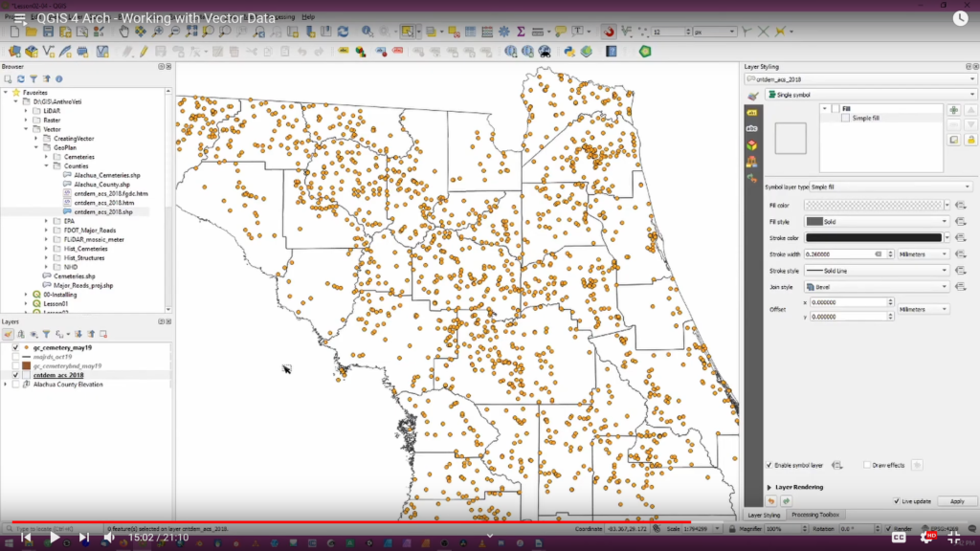Select cntdem_acs_2018.shp in the Browser tree

(x=103, y=211)
